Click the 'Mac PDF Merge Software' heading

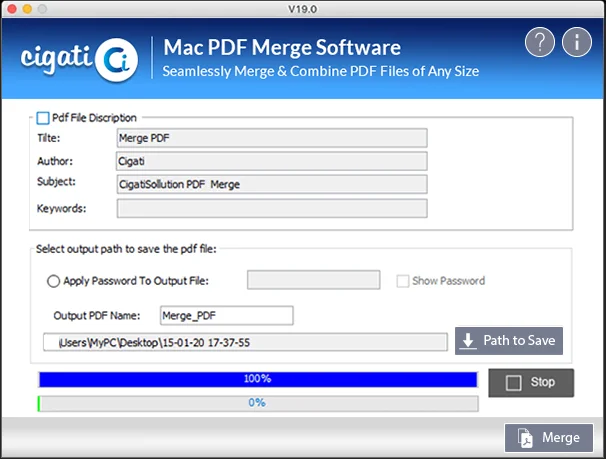coord(282,48)
